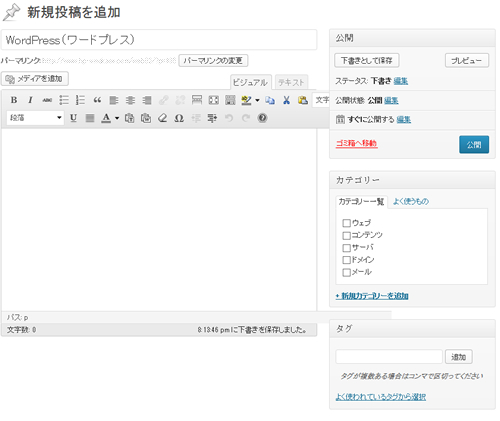Screen dimensions: 500x421
Task: Focus the post title field
Action: (x=159, y=40)
